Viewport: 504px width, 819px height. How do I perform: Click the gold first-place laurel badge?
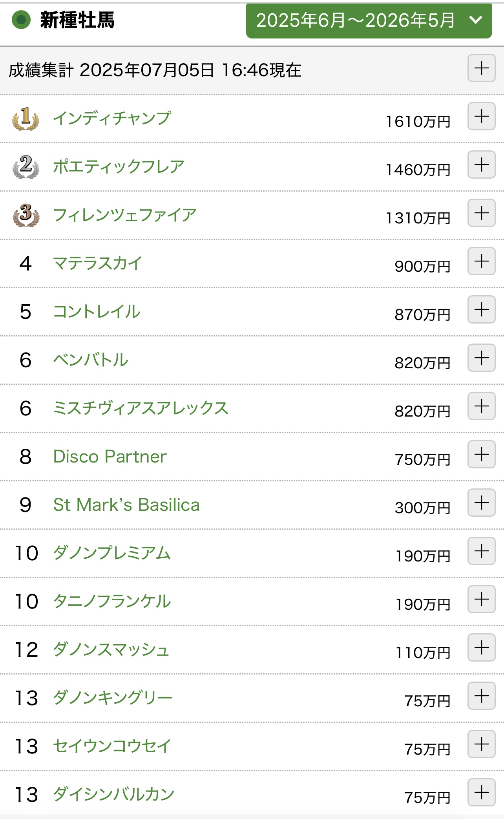point(26,118)
